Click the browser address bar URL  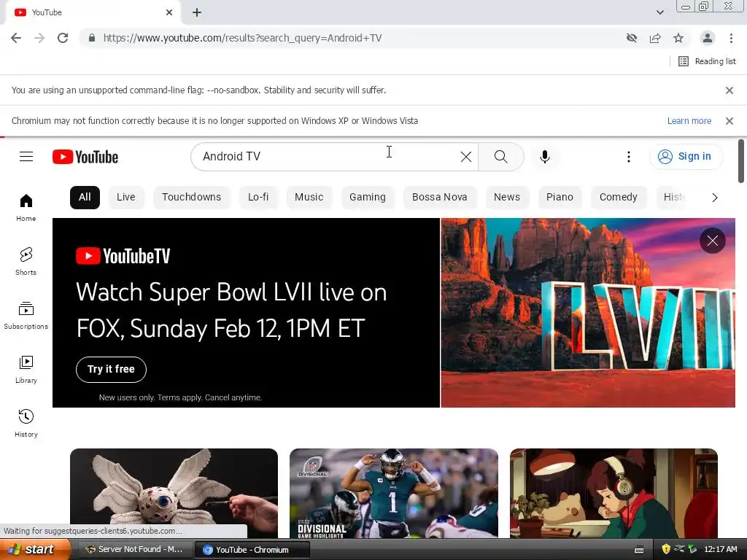tap(243, 38)
